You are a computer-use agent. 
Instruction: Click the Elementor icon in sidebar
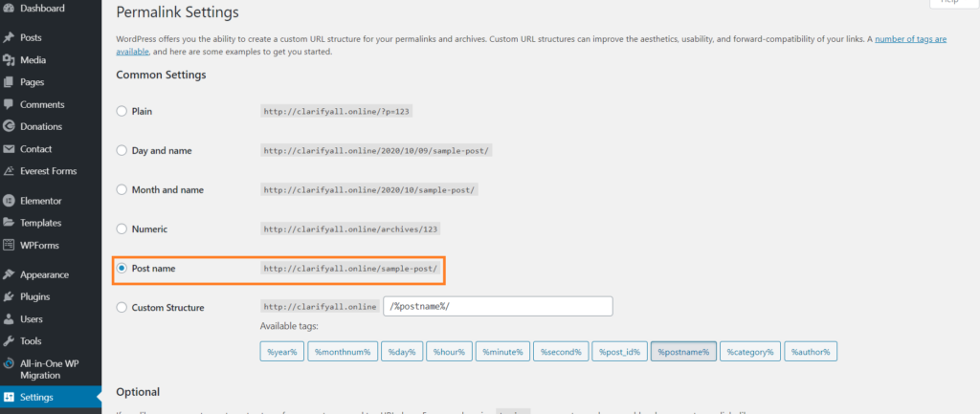pyautogui.click(x=9, y=201)
